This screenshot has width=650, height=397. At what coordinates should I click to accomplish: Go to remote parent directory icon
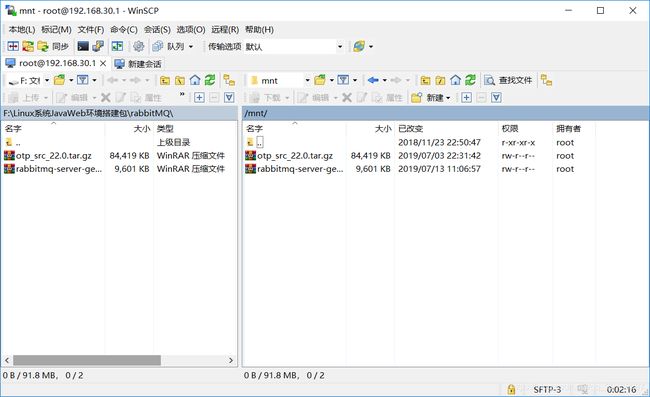click(425, 80)
